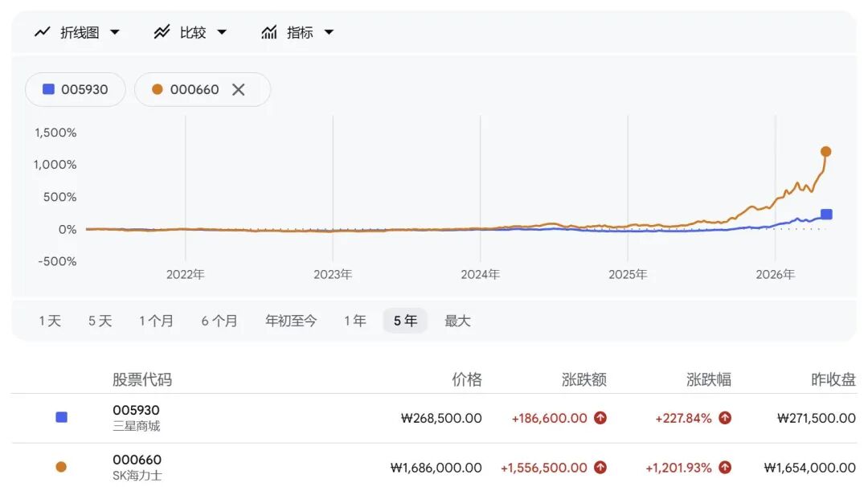
Task: Click the orange dot in the 000660 chip
Action: (158, 89)
